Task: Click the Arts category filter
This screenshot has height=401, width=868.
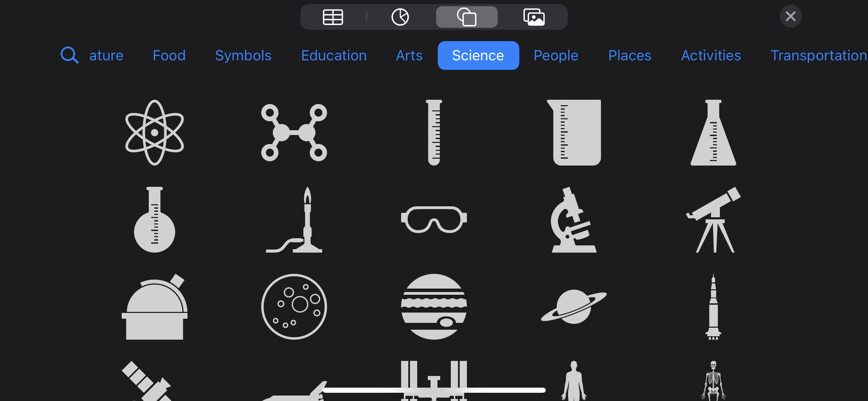Action: click(x=409, y=55)
